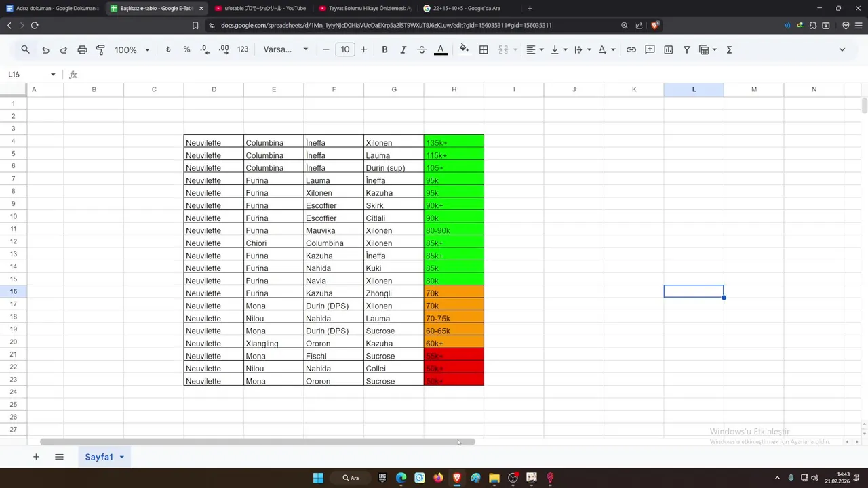This screenshot has height=488, width=868.
Task: Go back to the previous page
Action: pos(9,25)
